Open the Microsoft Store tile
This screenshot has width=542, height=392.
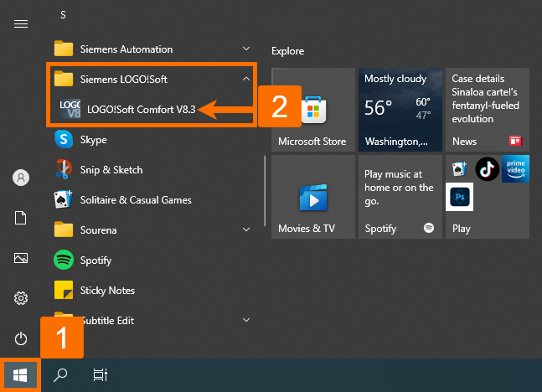click(x=312, y=110)
